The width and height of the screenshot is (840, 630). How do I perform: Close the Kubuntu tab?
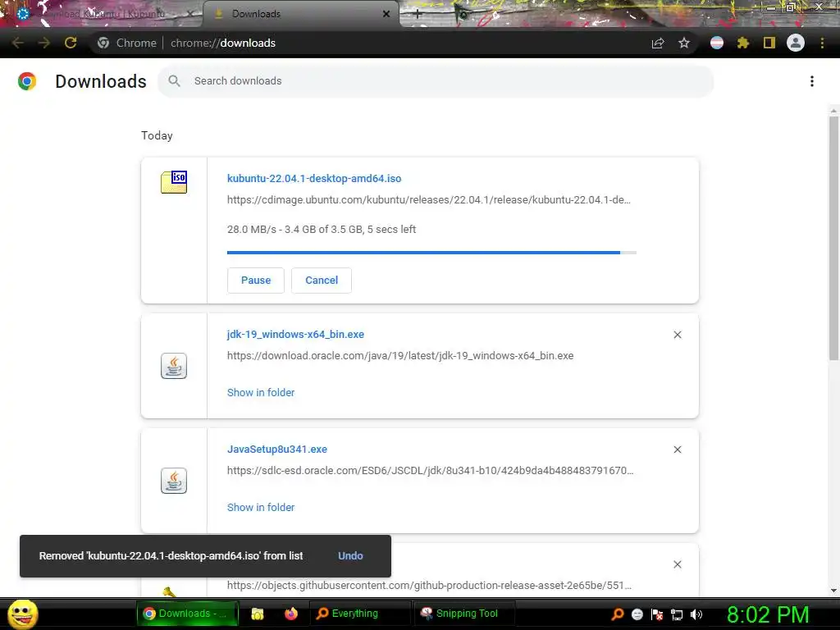coord(189,14)
